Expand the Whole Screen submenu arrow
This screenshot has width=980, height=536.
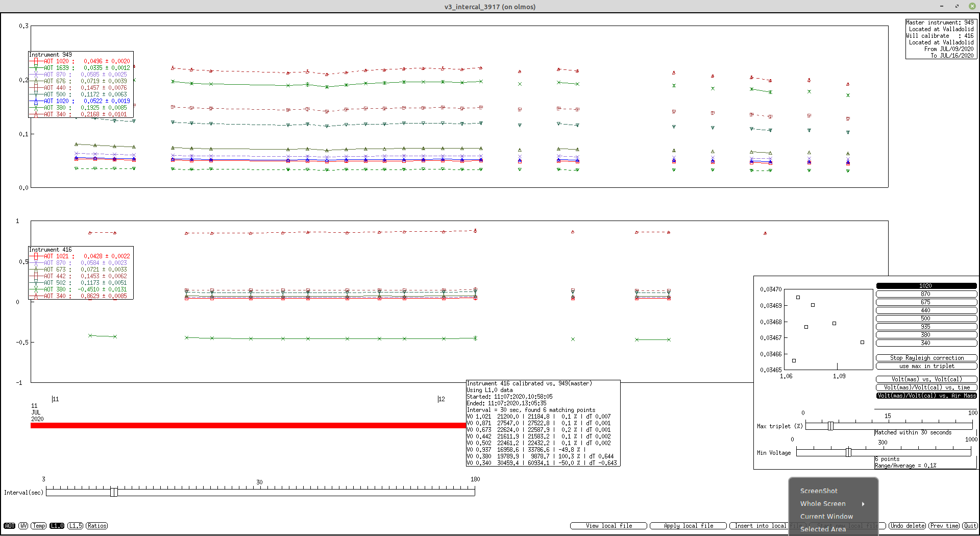[863, 504]
